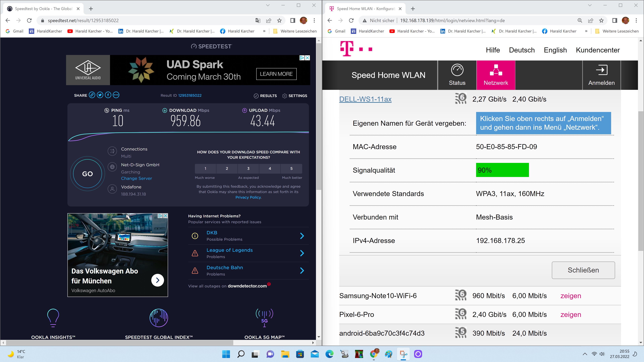Click the Twitter share icon
The height and width of the screenshot is (362, 644).
tap(100, 95)
